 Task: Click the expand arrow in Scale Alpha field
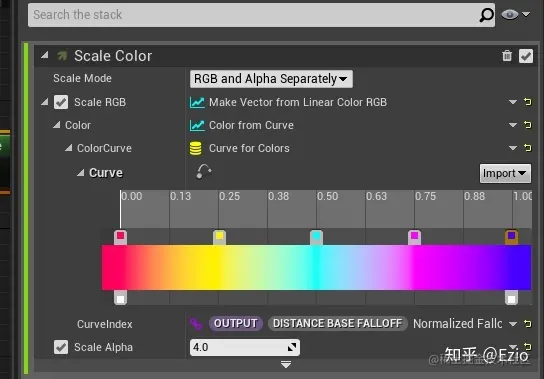292,347
